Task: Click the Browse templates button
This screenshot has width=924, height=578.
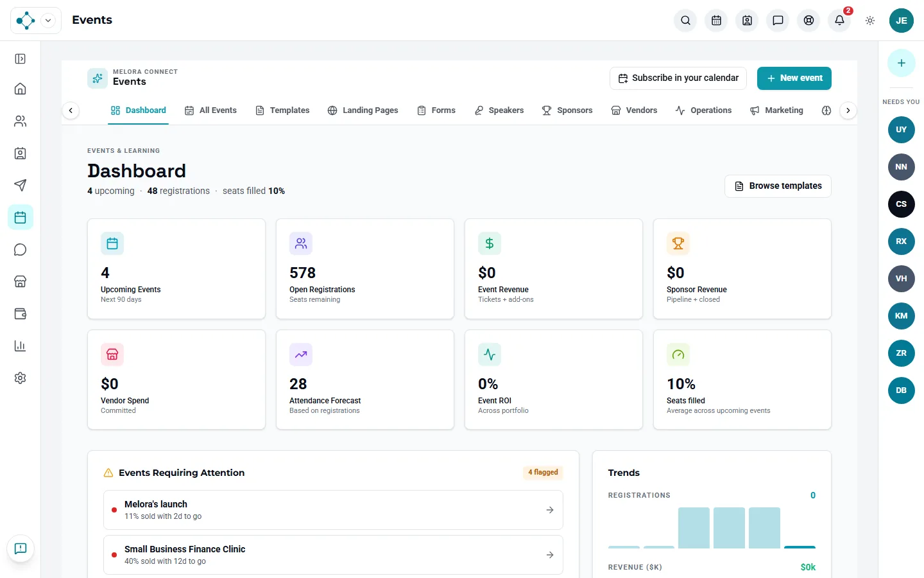Action: coord(778,186)
